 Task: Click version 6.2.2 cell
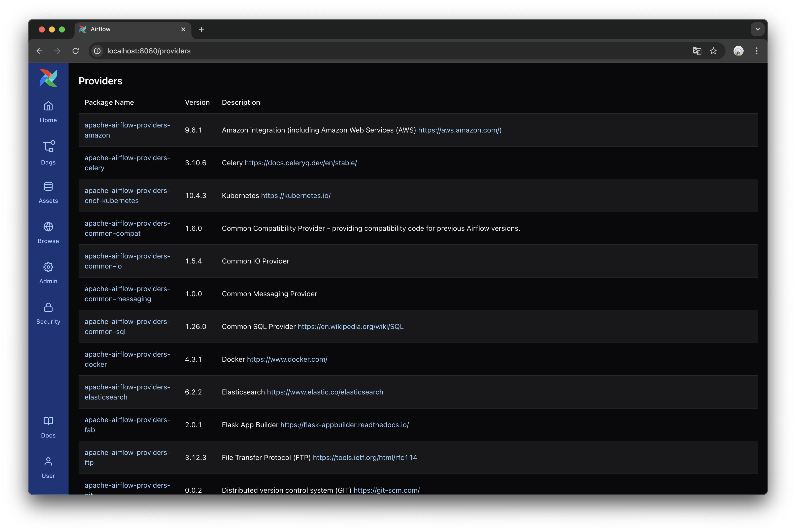click(193, 392)
